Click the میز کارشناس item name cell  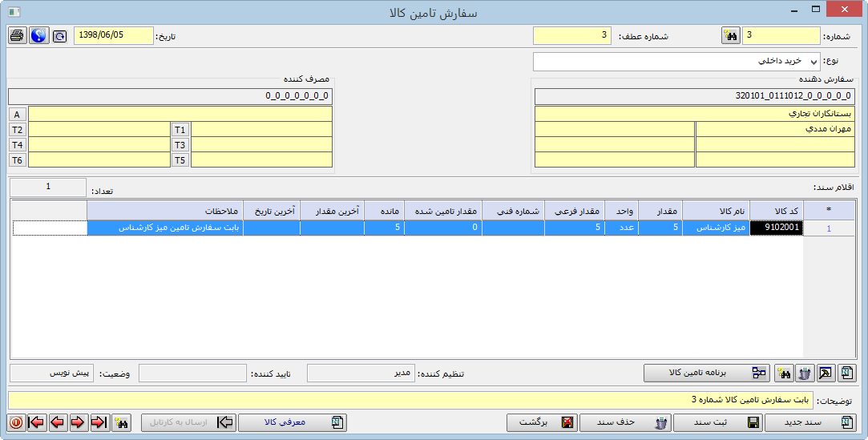(x=717, y=228)
